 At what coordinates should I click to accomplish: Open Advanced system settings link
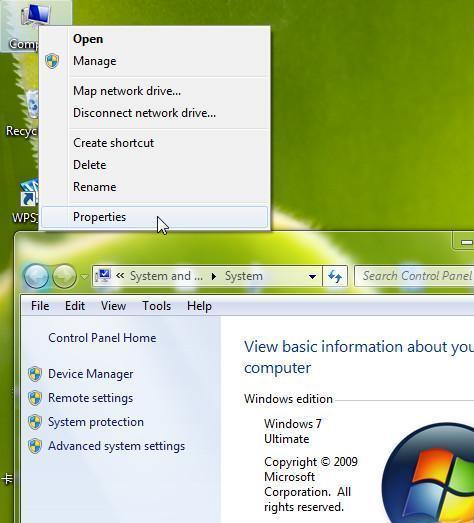[116, 446]
